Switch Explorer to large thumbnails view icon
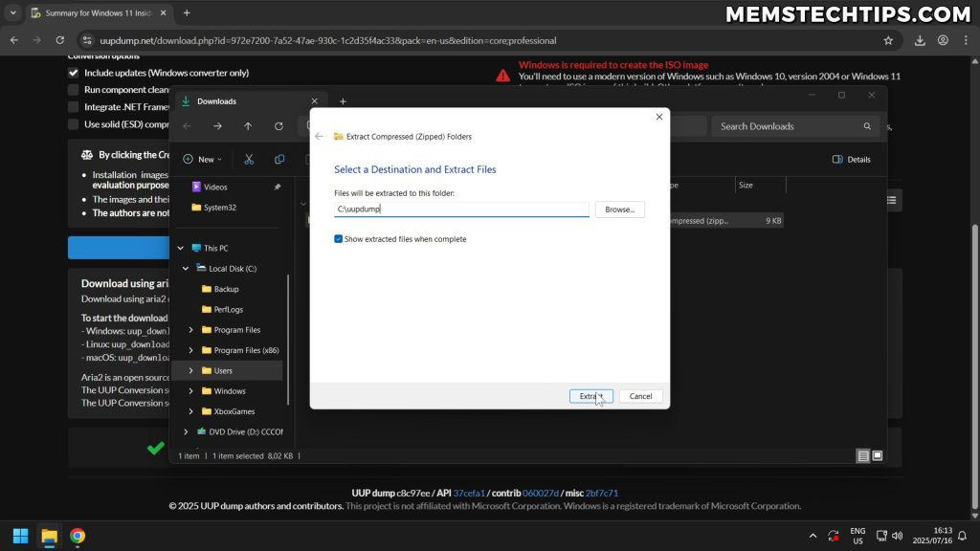 (878, 456)
